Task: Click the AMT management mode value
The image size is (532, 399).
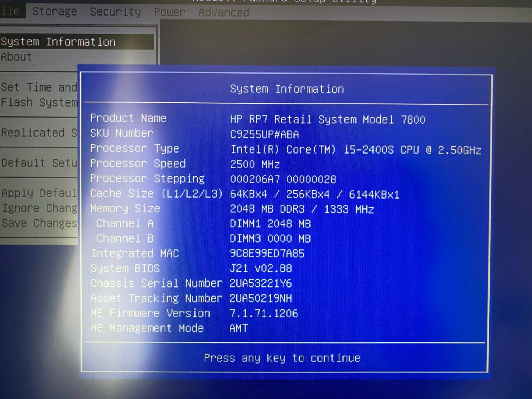Action: pyautogui.click(x=239, y=328)
